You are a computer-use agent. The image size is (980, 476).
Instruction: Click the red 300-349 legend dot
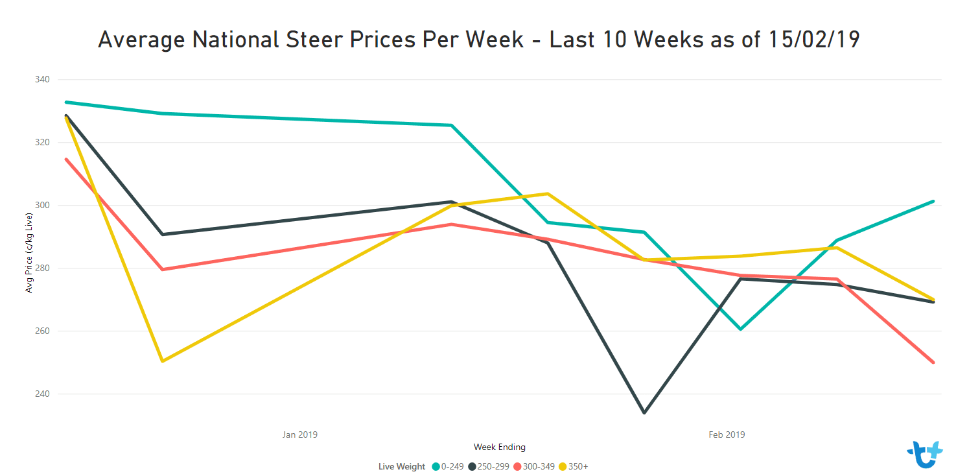(517, 466)
